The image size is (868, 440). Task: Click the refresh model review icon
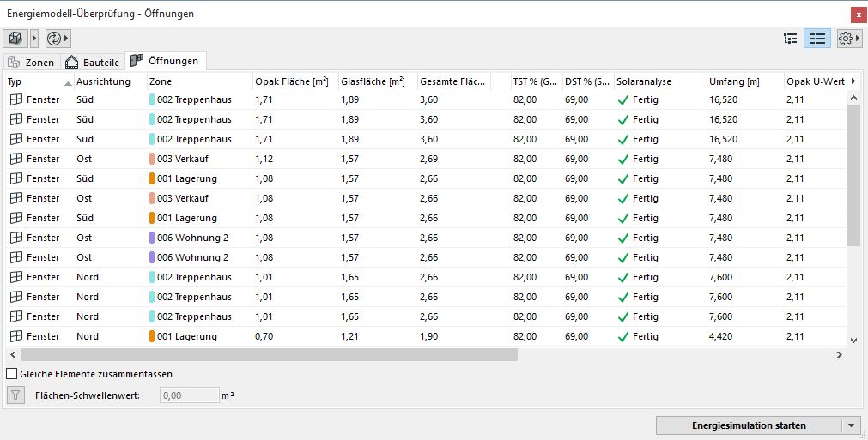click(x=54, y=39)
